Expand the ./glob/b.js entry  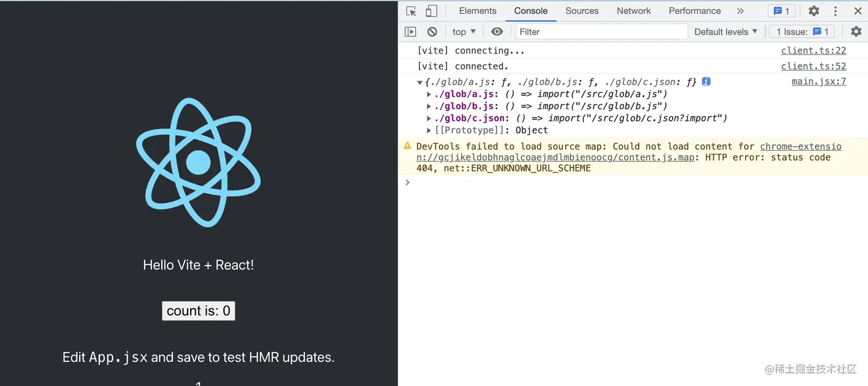[429, 106]
